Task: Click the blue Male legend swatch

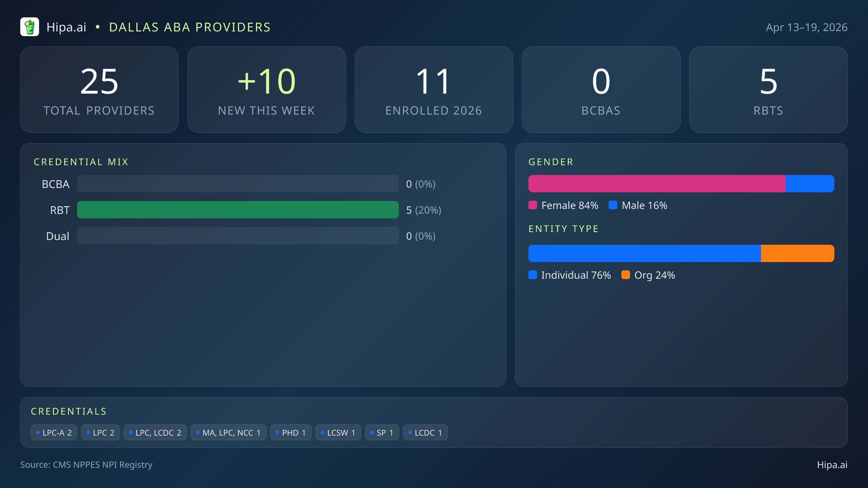Action: (x=613, y=205)
